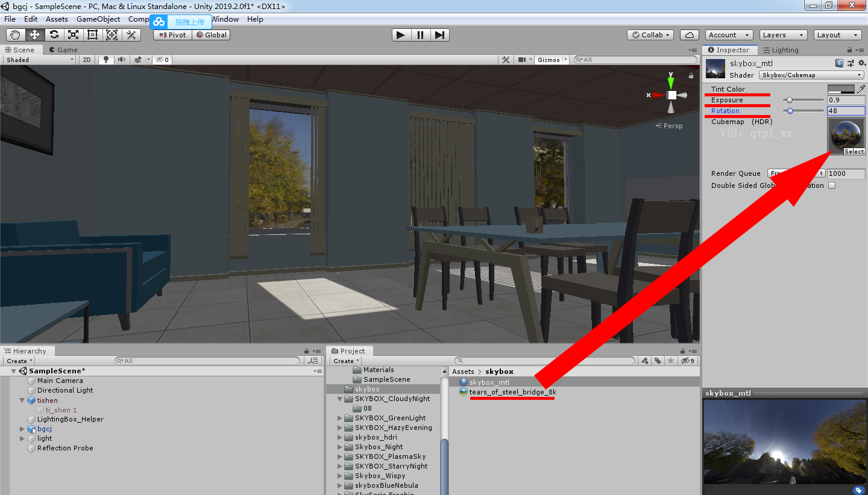Open the Shaded draw mode dropdown
The image size is (868, 495).
click(x=40, y=60)
